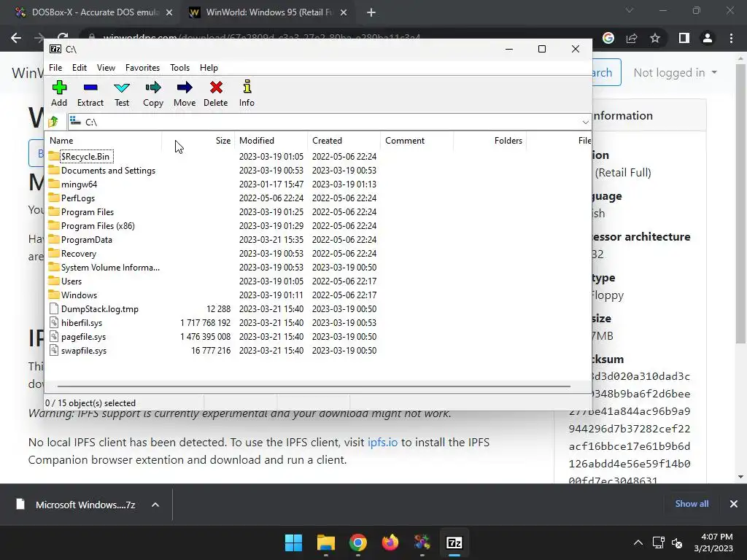Screen dimensions: 747x560
Task: Click the Extract toolbar icon
Action: click(x=90, y=93)
